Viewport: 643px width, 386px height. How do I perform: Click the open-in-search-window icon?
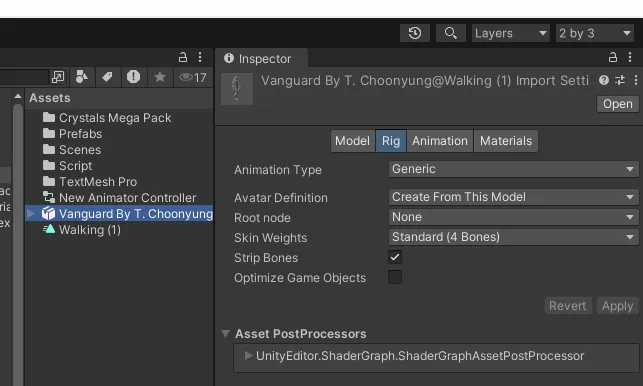click(x=58, y=77)
